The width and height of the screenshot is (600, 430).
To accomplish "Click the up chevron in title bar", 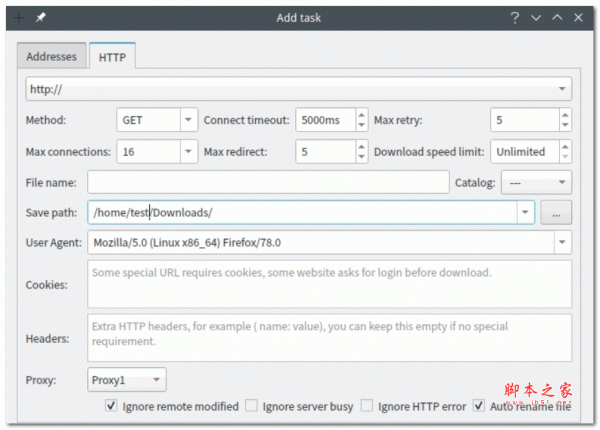I will point(557,17).
